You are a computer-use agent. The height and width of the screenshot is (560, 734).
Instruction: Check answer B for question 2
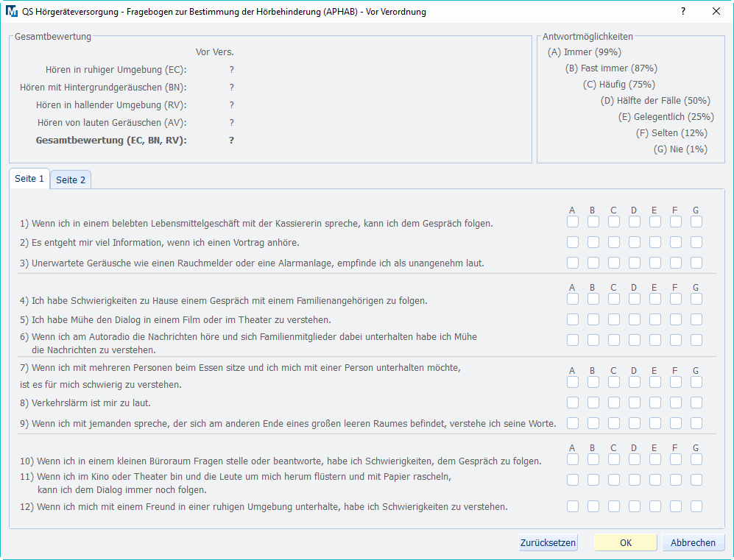(593, 242)
